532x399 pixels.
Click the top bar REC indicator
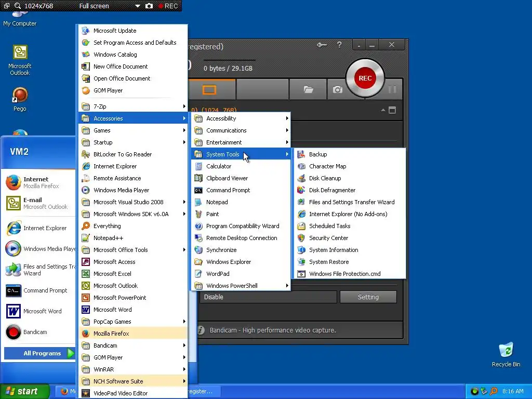[168, 6]
